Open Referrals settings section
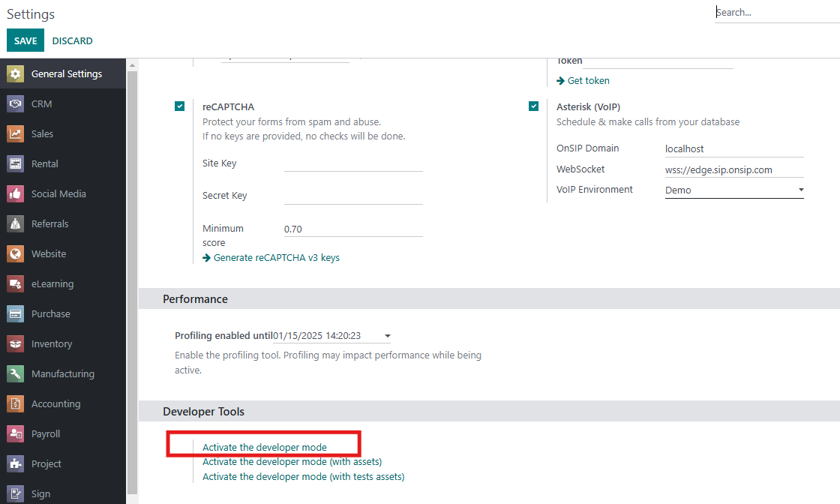The height and width of the screenshot is (504, 840). click(63, 224)
